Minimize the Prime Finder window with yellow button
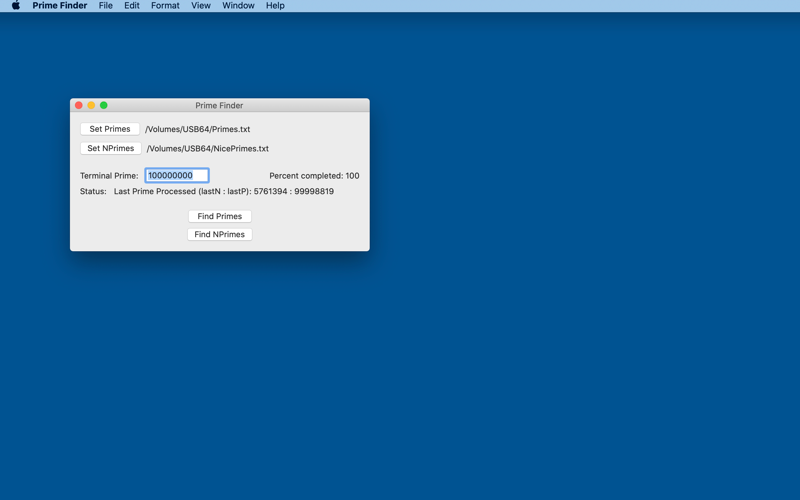The width and height of the screenshot is (800, 500). pos(91,105)
